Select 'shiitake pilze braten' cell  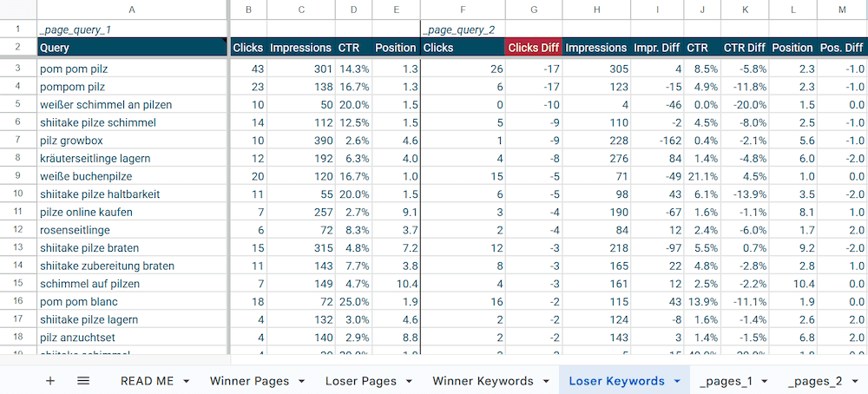(x=132, y=248)
